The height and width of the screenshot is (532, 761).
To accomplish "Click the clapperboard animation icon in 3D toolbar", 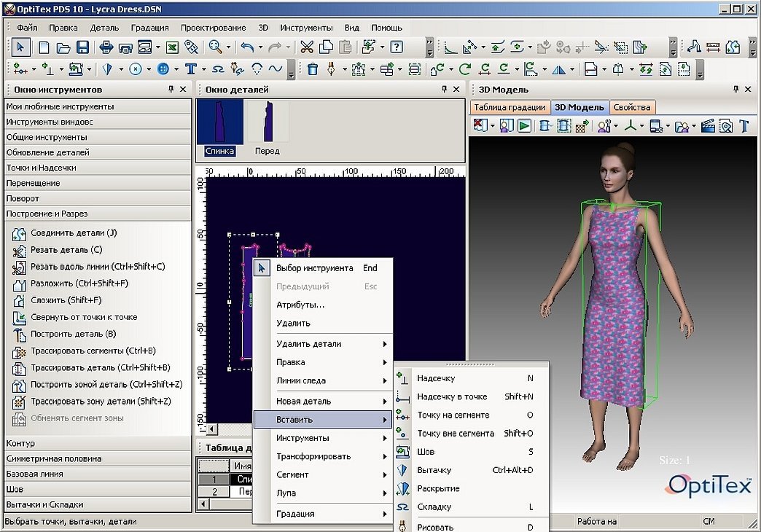I will 708,126.
